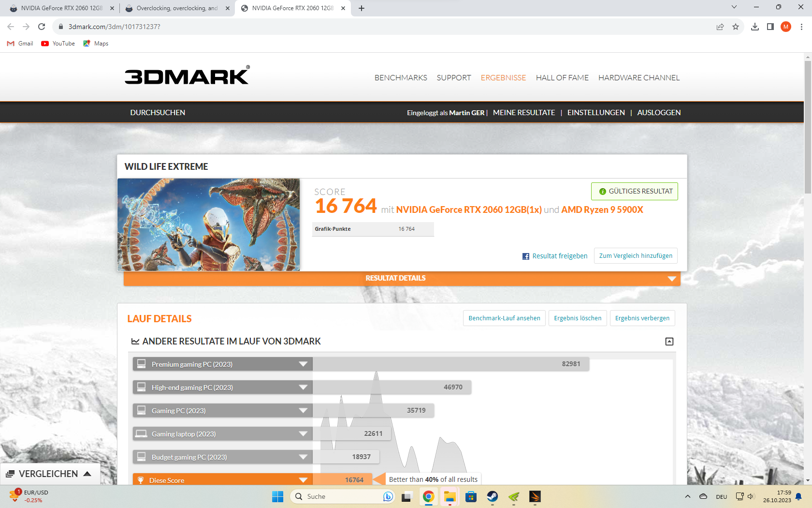Image resolution: width=812 pixels, height=508 pixels.
Task: Open Steam from the taskbar
Action: (x=493, y=496)
